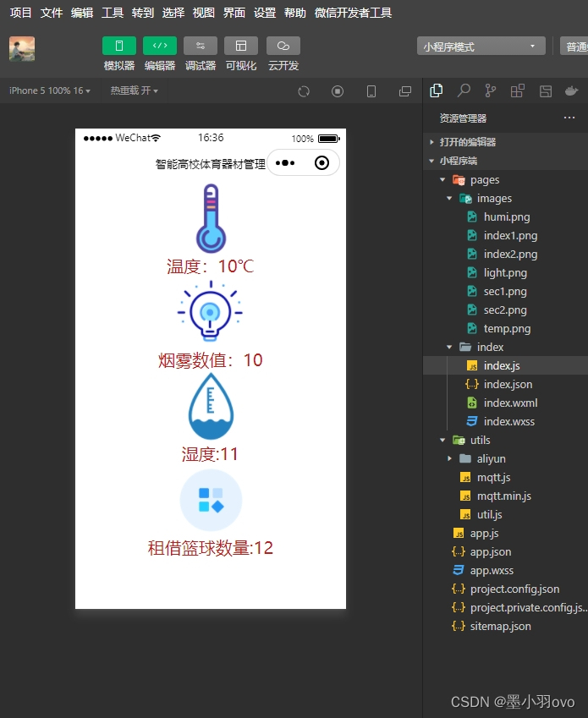588x718 pixels.
Task: Open the iPhone 5 device dropdown
Action: pos(50,90)
